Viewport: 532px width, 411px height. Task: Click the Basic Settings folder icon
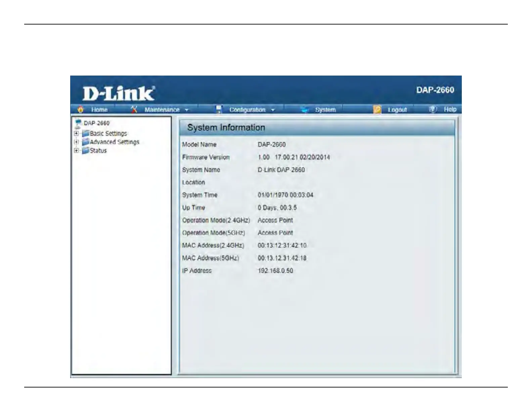[x=86, y=133]
